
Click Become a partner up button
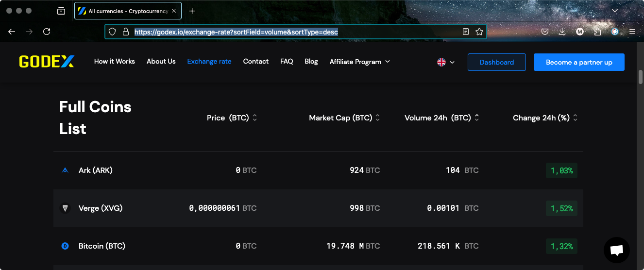[x=579, y=62]
